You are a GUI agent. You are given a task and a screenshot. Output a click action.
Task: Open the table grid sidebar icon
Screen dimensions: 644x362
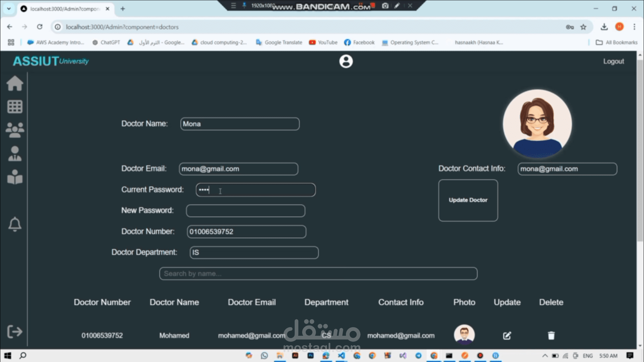click(x=15, y=107)
